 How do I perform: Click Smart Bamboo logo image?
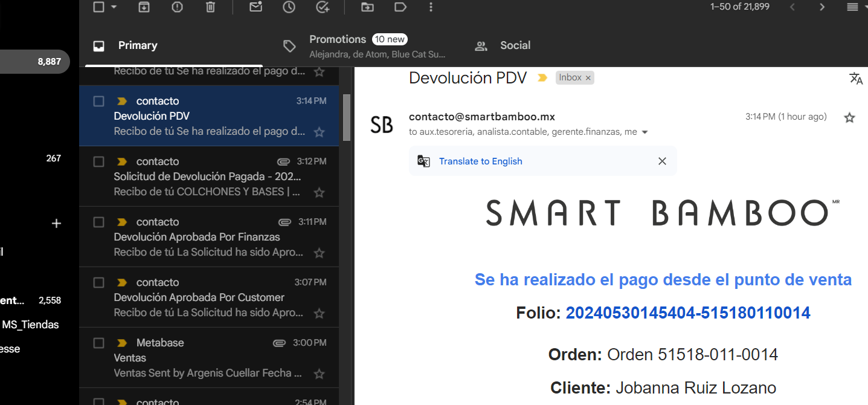663,213
